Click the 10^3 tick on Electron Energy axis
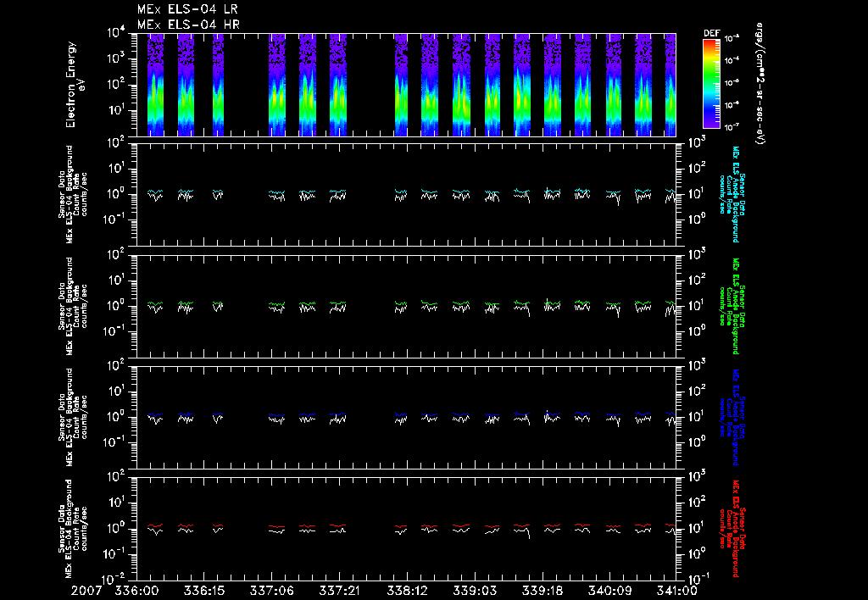Viewport: 868px width, 600px height. point(117,58)
